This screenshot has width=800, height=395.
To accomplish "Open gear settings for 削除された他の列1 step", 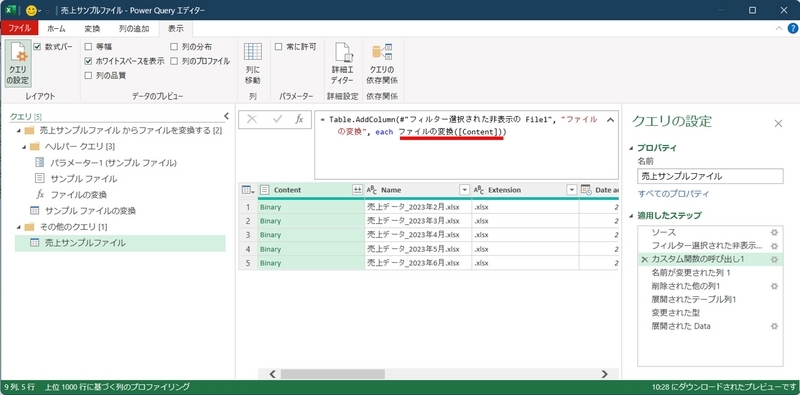I will (774, 286).
